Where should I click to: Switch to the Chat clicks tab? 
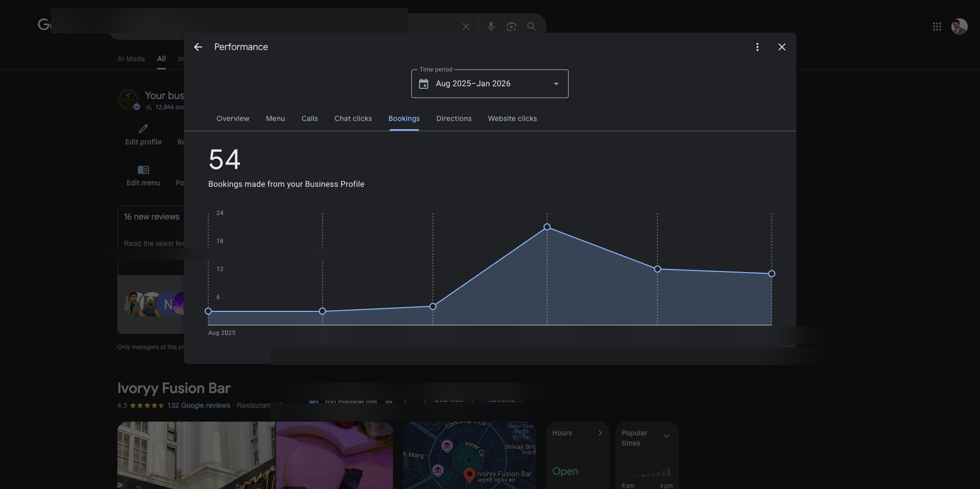pyautogui.click(x=353, y=118)
